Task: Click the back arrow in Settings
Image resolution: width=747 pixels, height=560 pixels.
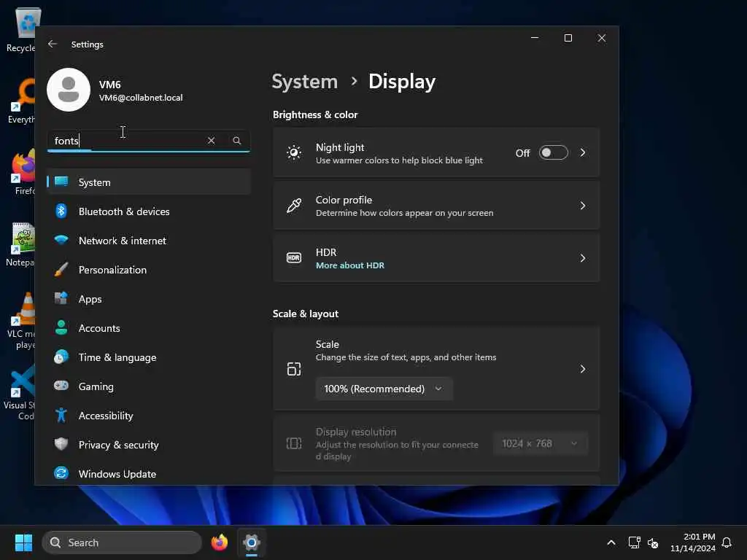Action: [53, 44]
